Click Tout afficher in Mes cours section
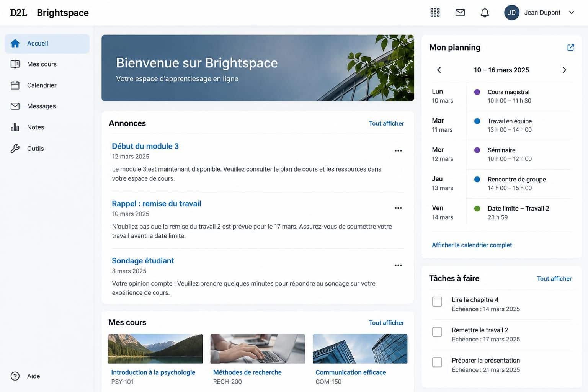The height and width of the screenshot is (392, 588). pyautogui.click(x=386, y=323)
